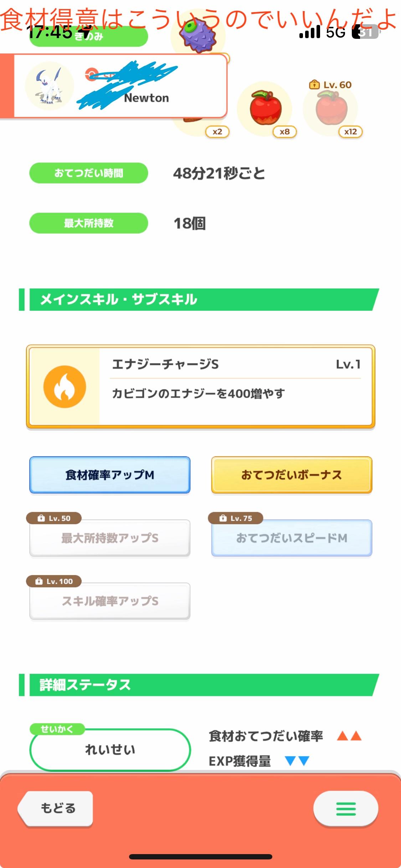Tap the Absol portrait icon
Viewport: 401px width, 868px height.
[50, 86]
